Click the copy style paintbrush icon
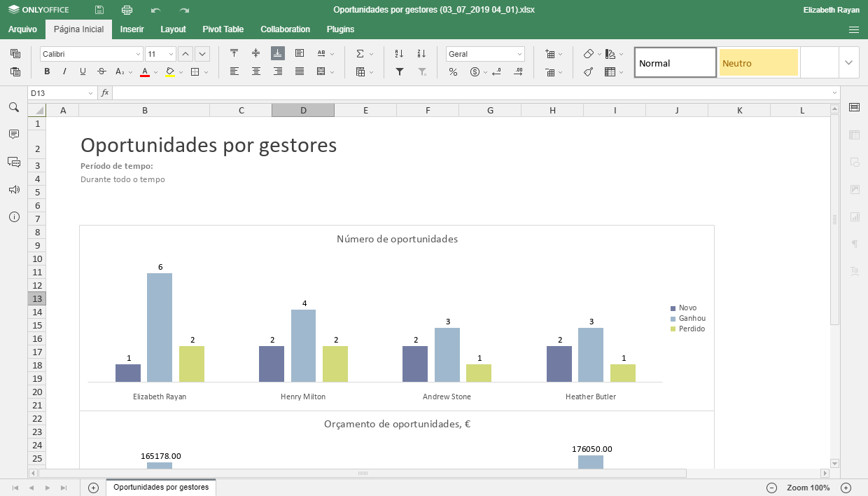The height and width of the screenshot is (496, 868). [589, 71]
